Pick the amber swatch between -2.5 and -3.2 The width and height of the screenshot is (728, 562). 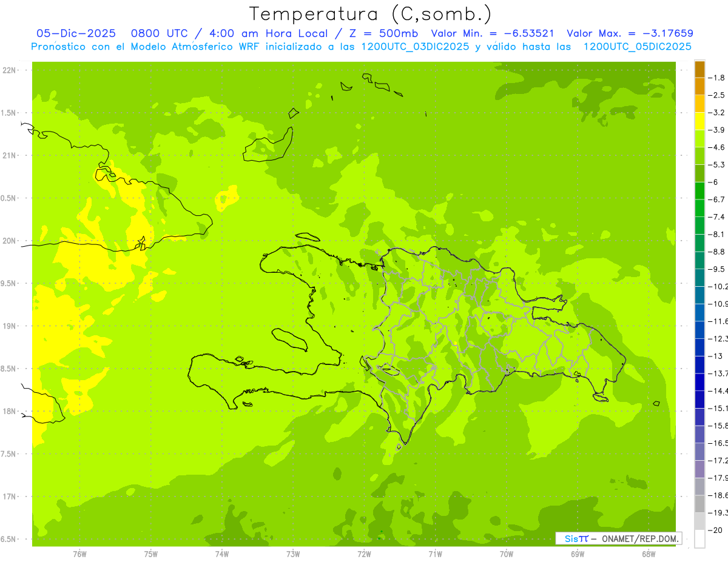699,104
